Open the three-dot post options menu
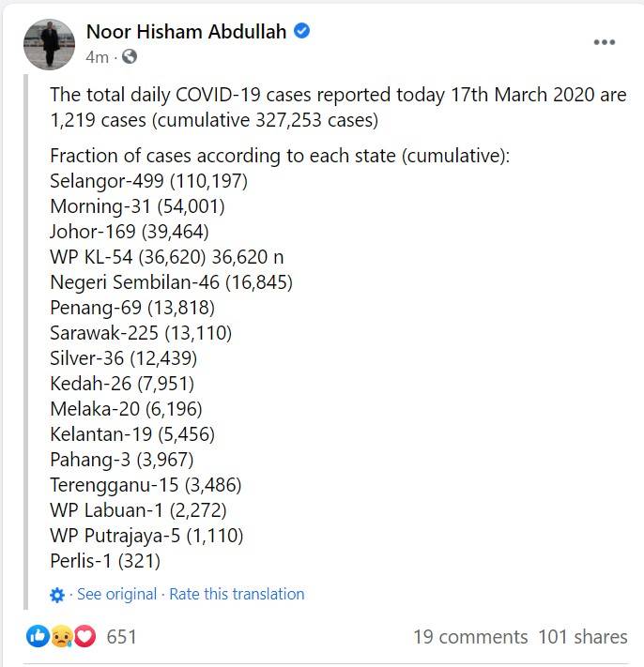This screenshot has width=644, height=667. pyautogui.click(x=604, y=42)
